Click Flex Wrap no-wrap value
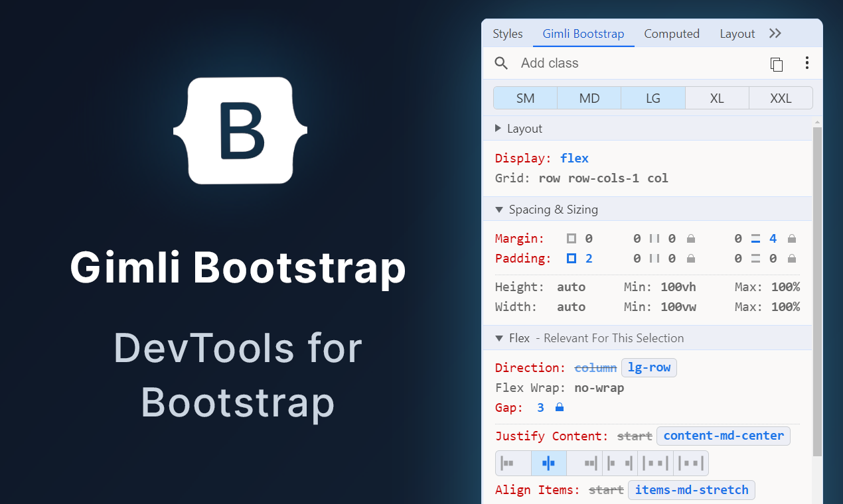The width and height of the screenshot is (843, 504). [599, 387]
